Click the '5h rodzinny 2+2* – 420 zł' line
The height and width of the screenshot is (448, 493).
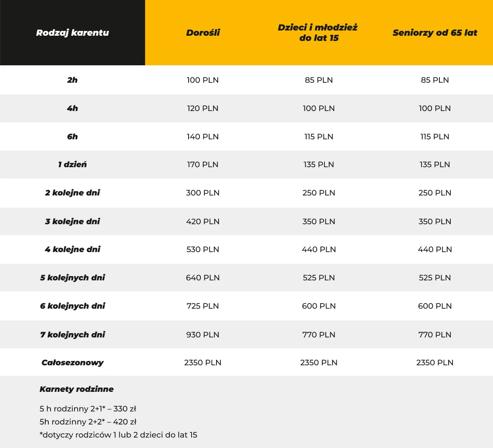88,422
